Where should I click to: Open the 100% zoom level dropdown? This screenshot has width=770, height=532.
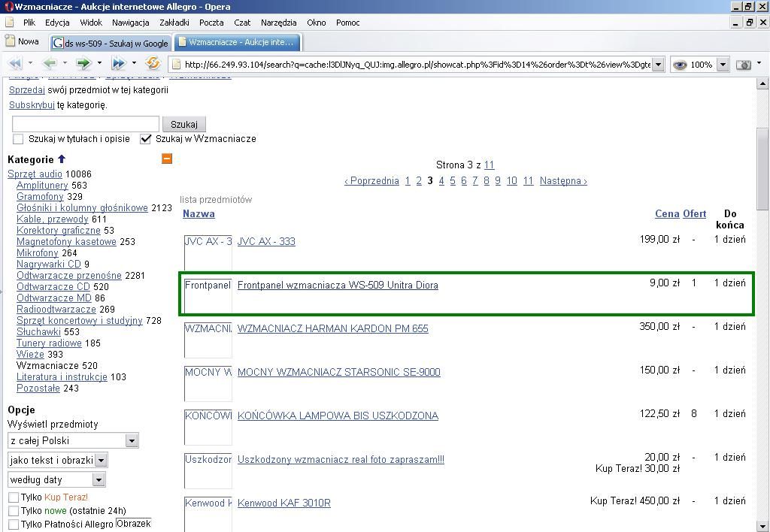click(x=723, y=65)
